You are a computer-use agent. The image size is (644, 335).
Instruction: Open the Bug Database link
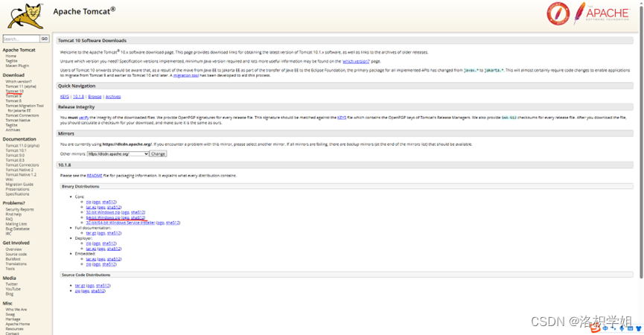tap(17, 229)
